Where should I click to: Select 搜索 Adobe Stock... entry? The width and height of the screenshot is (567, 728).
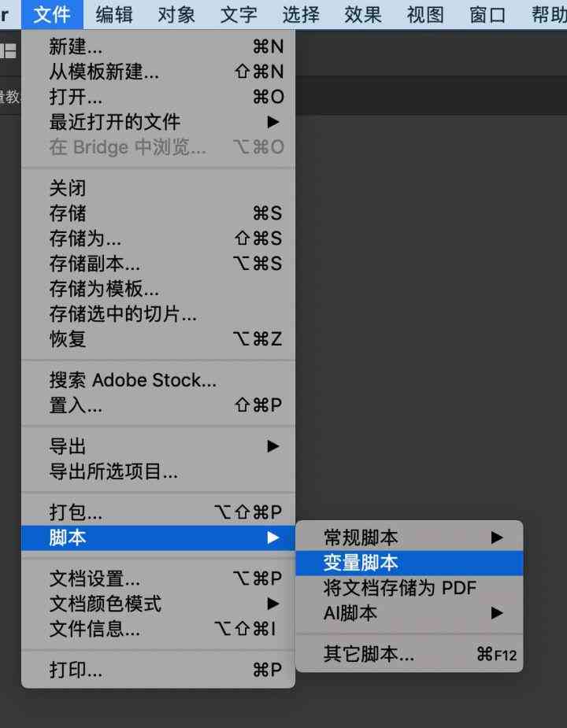(158, 380)
